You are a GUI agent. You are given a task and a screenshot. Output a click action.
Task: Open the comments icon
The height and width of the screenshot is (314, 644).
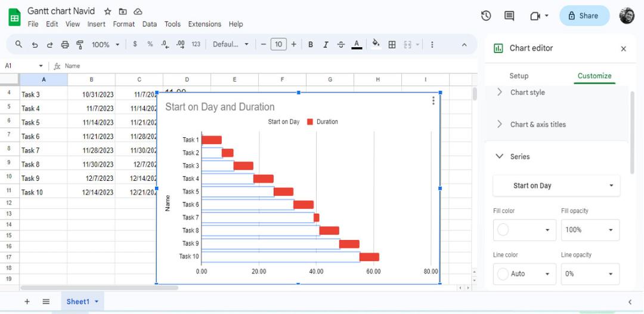click(509, 16)
